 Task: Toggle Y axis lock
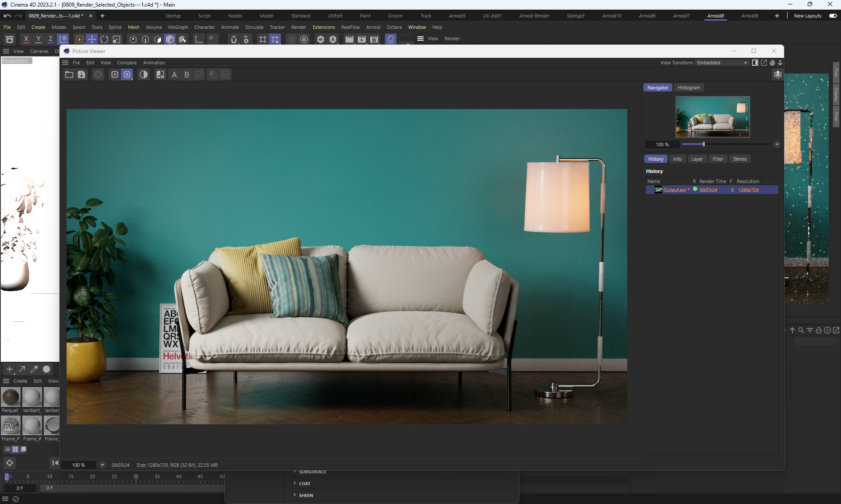pyautogui.click(x=39, y=39)
